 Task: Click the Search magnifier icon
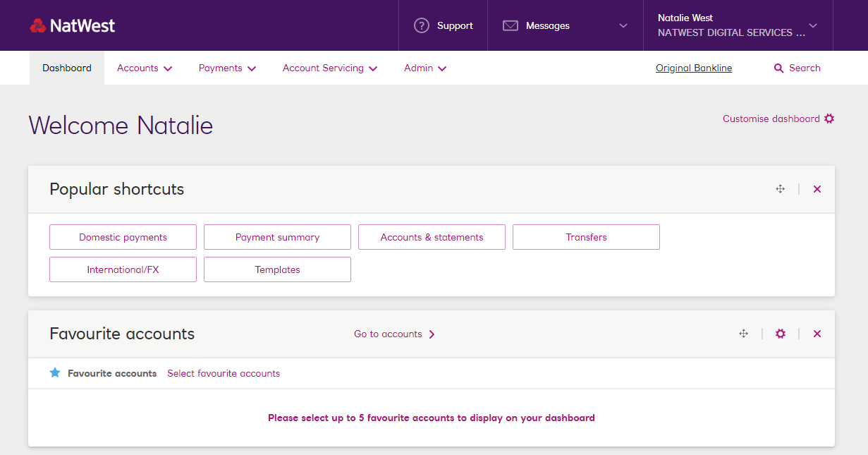pyautogui.click(x=778, y=68)
